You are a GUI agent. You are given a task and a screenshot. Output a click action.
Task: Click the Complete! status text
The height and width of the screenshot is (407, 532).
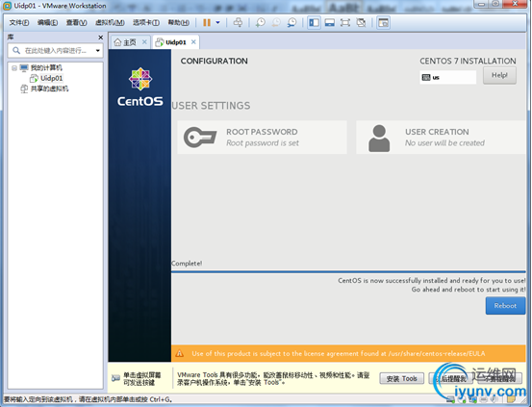coord(187,264)
